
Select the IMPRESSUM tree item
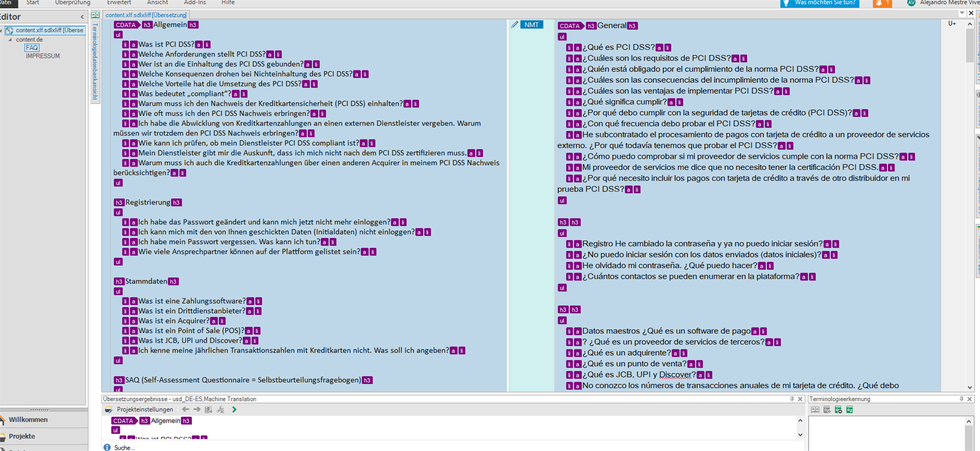(42, 56)
